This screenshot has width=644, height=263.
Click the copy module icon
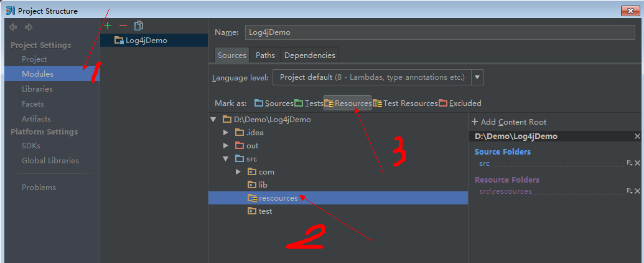click(139, 26)
